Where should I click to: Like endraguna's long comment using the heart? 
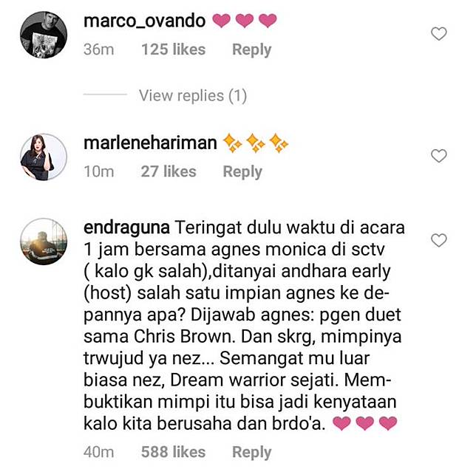tap(438, 240)
